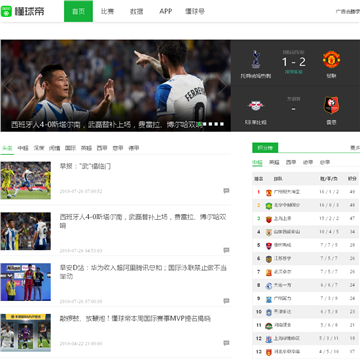Click the Rennes club crest
360x360 pixels.
click(x=331, y=105)
